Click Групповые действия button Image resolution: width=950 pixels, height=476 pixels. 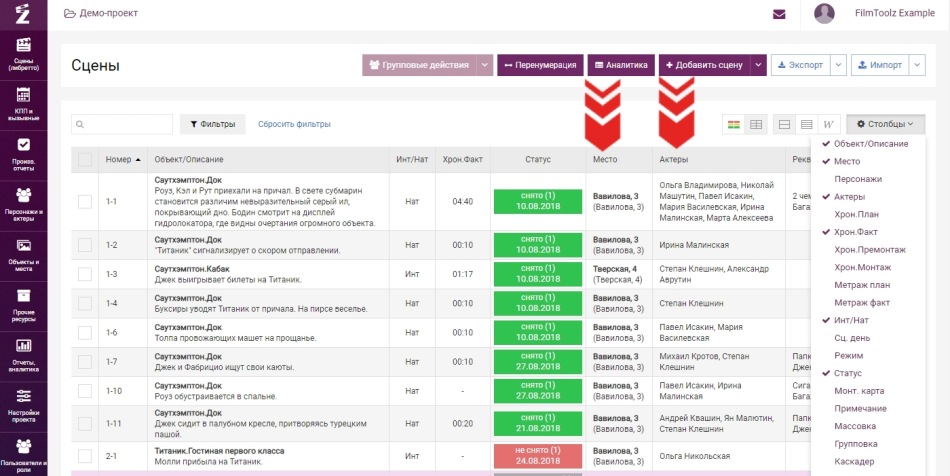coord(419,65)
